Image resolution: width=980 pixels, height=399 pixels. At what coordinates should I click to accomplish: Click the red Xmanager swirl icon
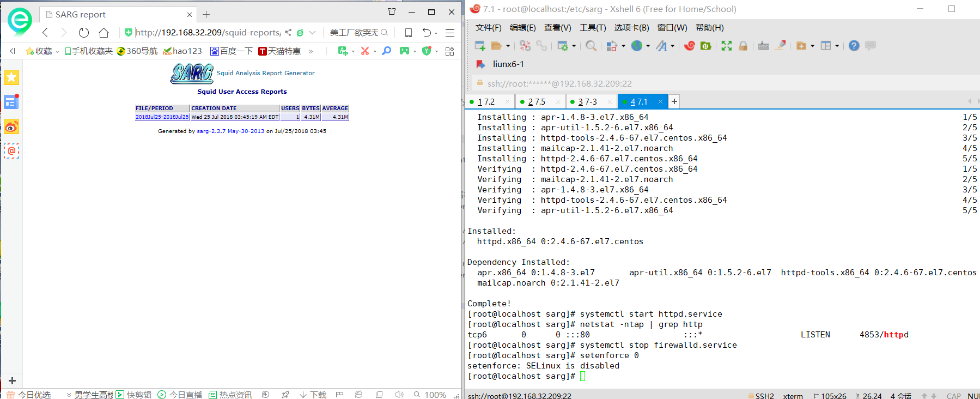coord(690,46)
